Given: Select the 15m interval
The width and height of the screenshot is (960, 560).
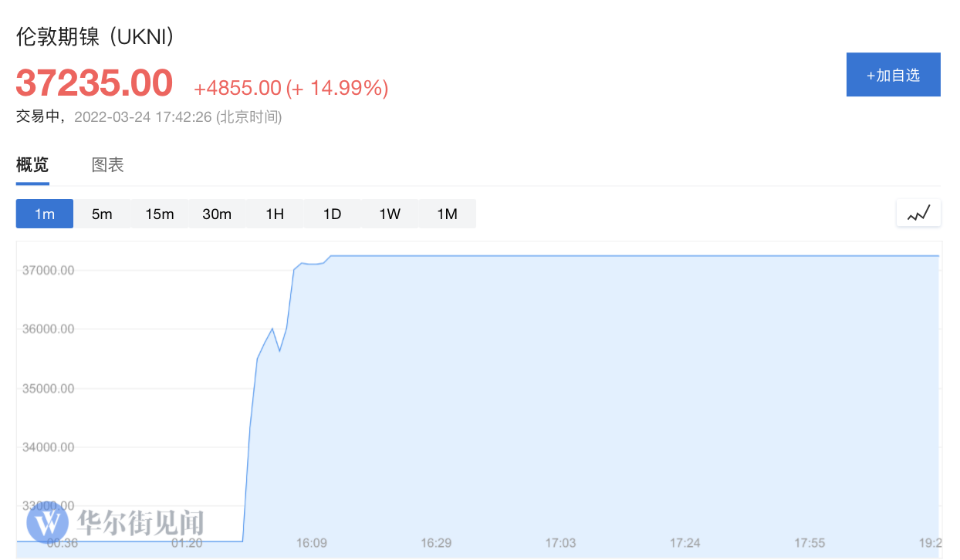Looking at the screenshot, I should tap(160, 214).
